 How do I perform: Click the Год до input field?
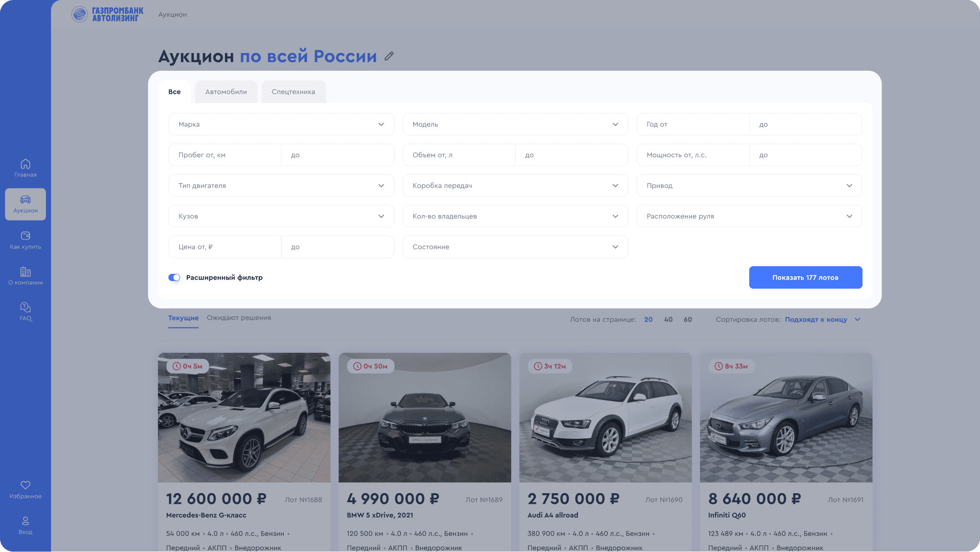coord(806,124)
